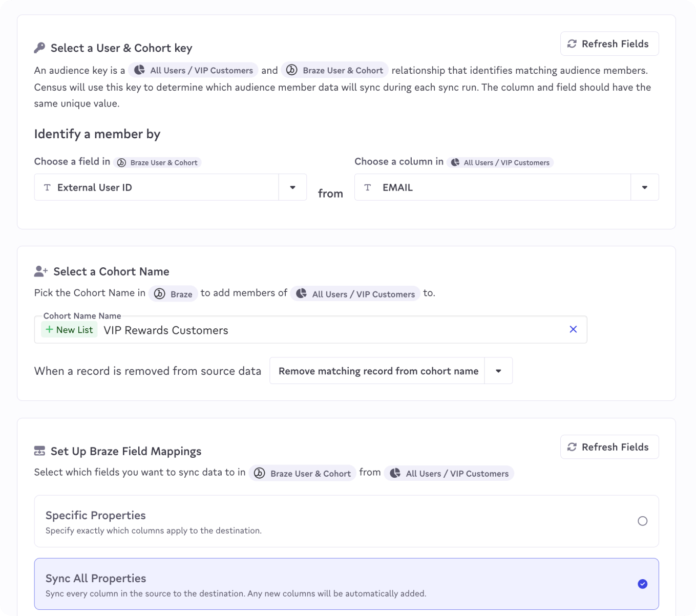696x616 pixels.
Task: Click the Braze User & Cohort chip in the description
Action: (334, 70)
